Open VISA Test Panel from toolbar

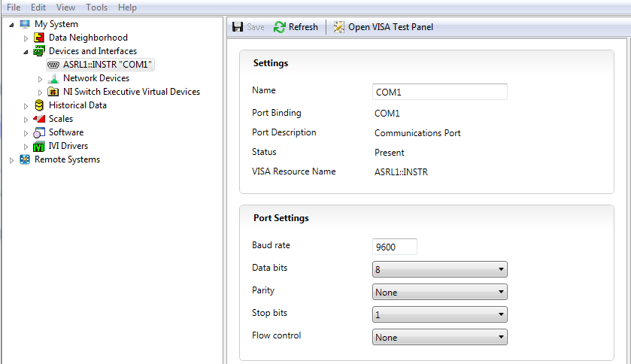click(x=384, y=27)
